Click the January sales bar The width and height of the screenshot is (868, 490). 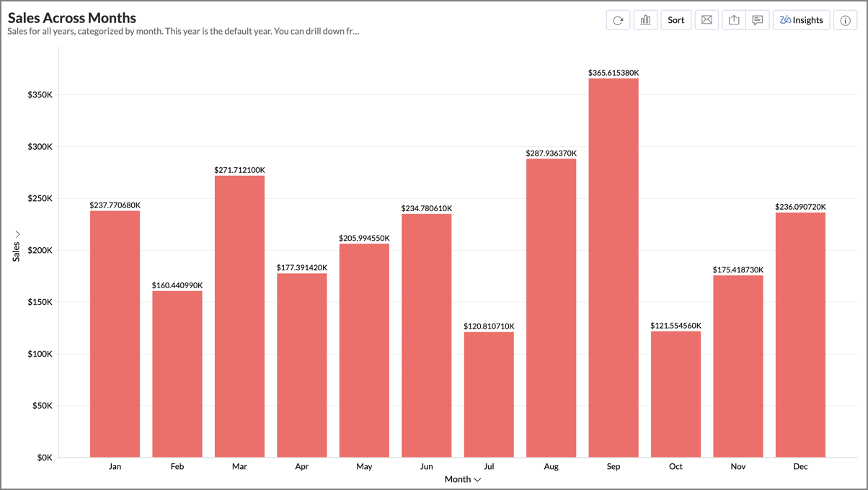(115, 333)
